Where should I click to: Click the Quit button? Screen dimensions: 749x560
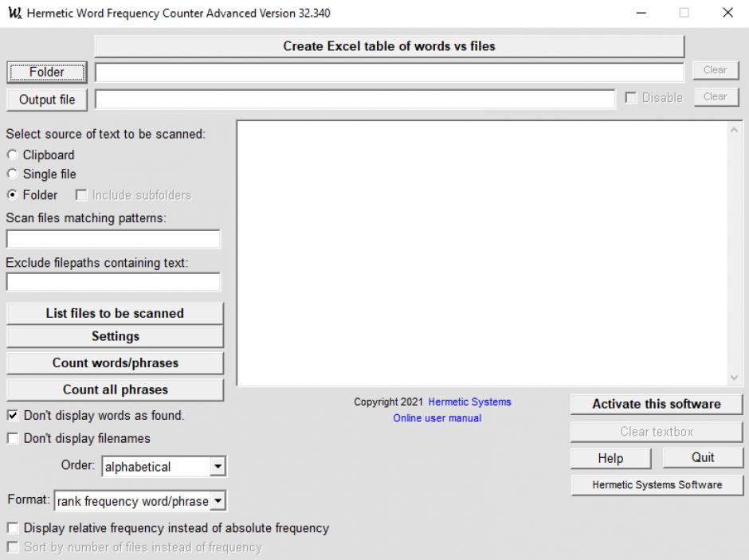(x=703, y=457)
